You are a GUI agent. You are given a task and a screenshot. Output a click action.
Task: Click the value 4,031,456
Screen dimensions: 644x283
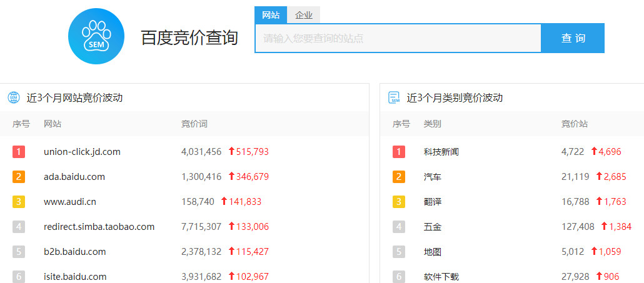[x=201, y=152]
